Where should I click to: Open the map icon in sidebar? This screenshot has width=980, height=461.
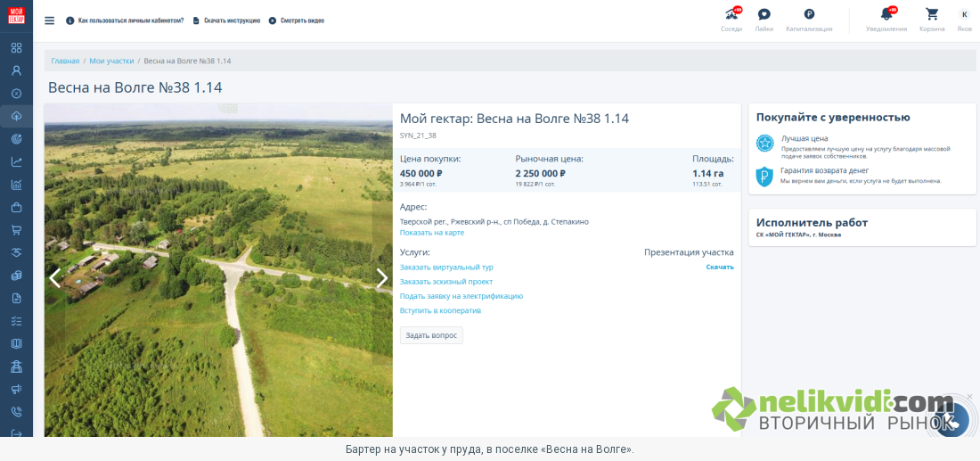click(x=16, y=343)
